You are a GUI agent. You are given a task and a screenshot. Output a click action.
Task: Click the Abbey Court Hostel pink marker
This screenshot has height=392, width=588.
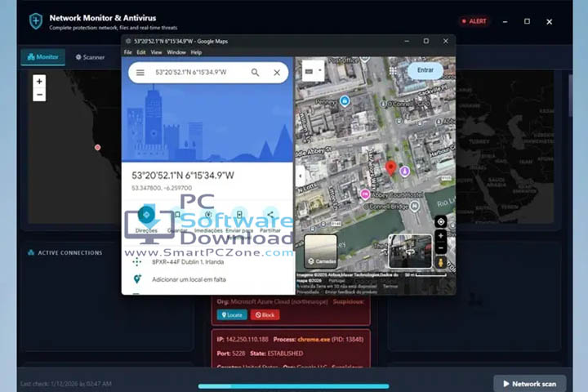click(x=364, y=194)
